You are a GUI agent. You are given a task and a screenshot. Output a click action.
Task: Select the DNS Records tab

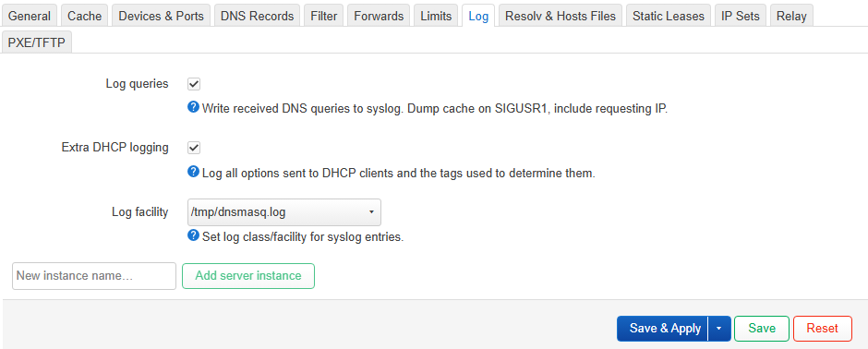point(257,16)
